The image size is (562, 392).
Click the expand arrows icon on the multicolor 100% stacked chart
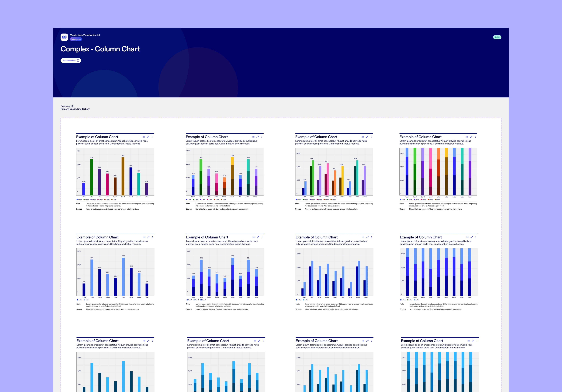click(471, 137)
